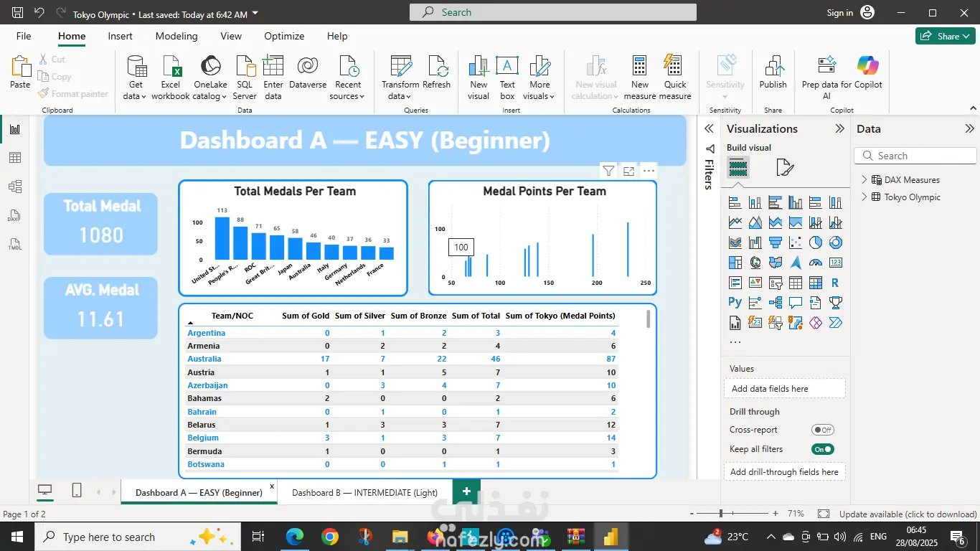Switch to the Optimize ribbon tab
Viewport: 980px width, 551px height.
(x=284, y=36)
